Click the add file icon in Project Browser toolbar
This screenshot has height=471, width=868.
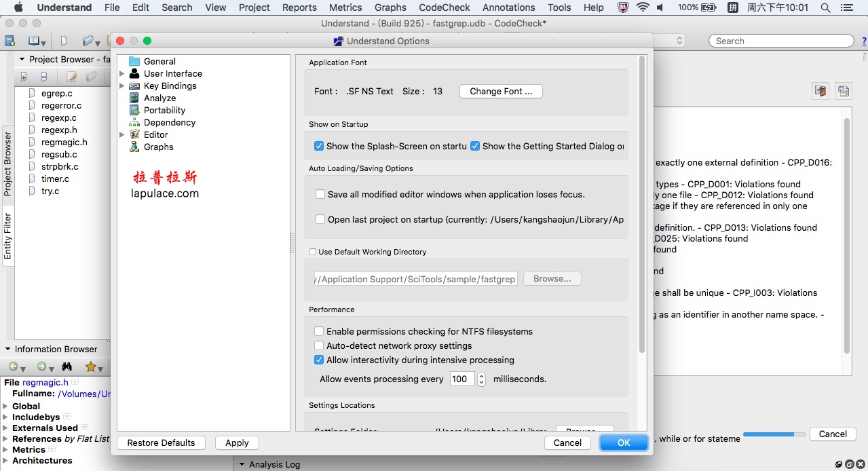(24, 77)
